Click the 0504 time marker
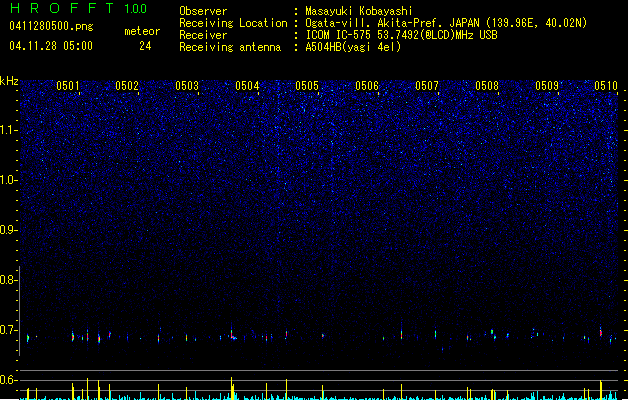Screen dimensions: 629x400 pyautogui.click(x=247, y=86)
